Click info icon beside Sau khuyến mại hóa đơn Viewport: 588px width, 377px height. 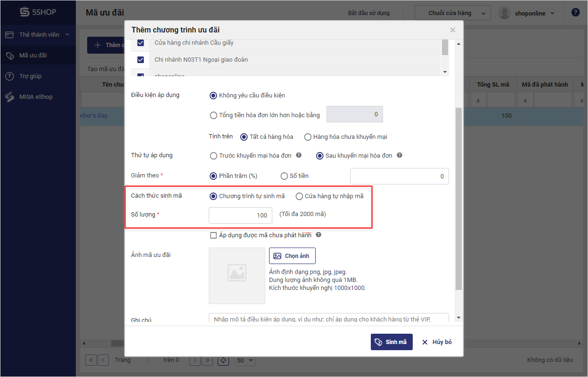[400, 155]
